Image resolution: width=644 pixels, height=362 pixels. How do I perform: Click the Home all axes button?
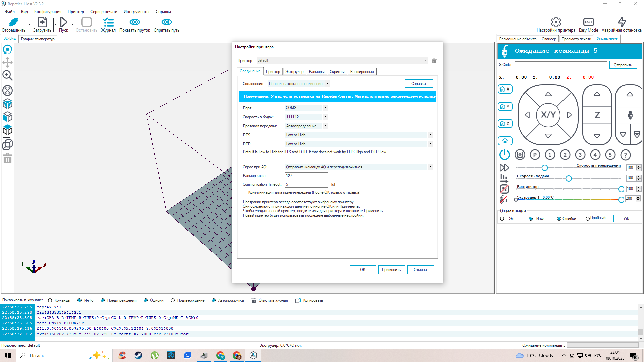(x=505, y=141)
